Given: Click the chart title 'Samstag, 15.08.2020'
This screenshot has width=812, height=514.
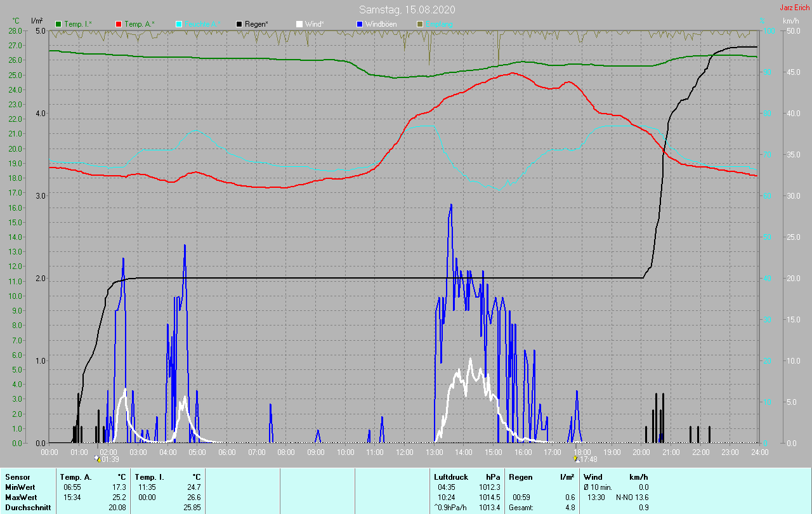Looking at the screenshot, I should [407, 10].
